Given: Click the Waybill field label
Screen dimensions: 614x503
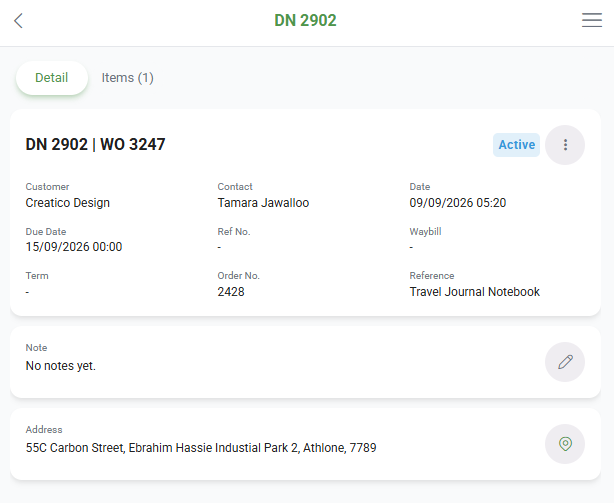Looking at the screenshot, I should (425, 231).
